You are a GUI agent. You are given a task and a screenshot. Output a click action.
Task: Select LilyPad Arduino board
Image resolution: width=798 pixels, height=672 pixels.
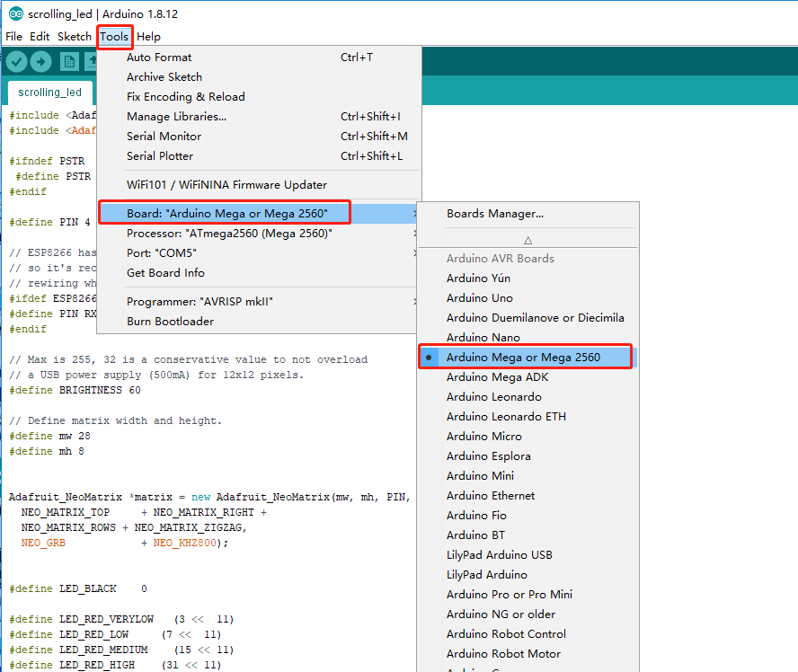pos(528,575)
